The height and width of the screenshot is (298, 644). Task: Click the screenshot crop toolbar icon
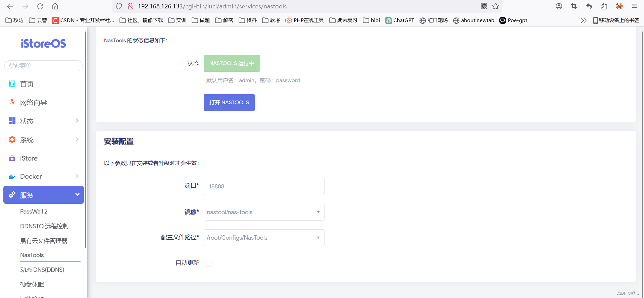click(574, 6)
